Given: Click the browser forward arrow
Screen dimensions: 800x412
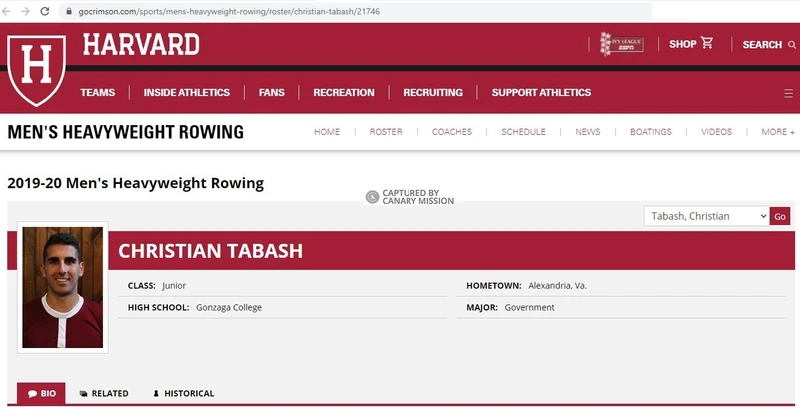Looking at the screenshot, I should click(x=25, y=11).
